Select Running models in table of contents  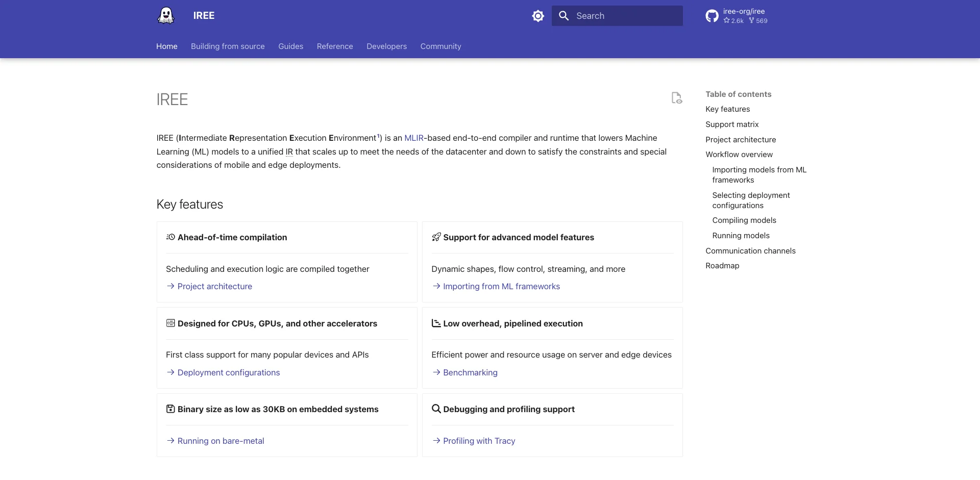tap(741, 236)
